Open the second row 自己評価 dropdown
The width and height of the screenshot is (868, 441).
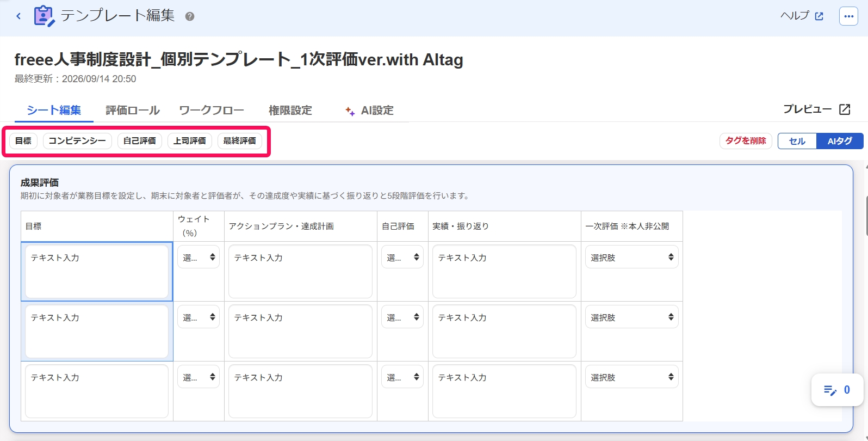pos(402,317)
